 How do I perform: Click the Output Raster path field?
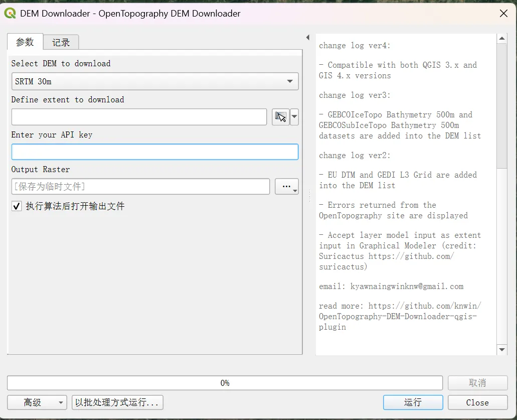tap(140, 187)
